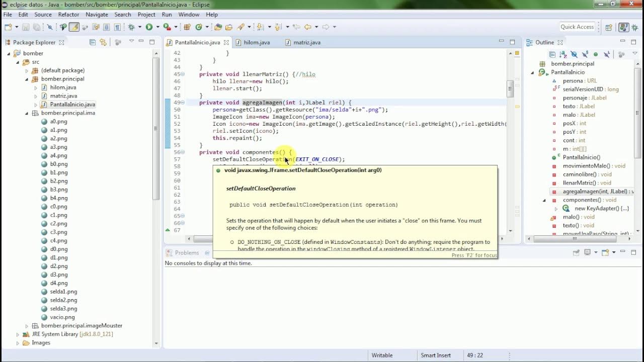Collapse the src folder node
This screenshot has width=644, height=362.
18,62
